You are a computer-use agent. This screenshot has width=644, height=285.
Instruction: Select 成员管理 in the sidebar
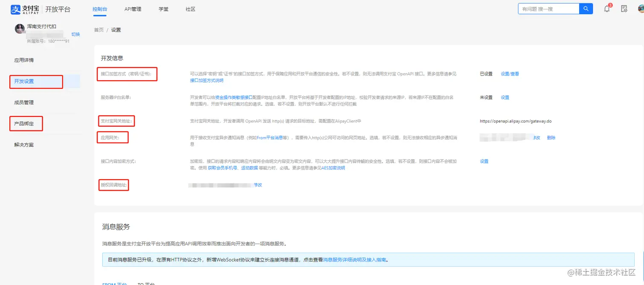[24, 102]
